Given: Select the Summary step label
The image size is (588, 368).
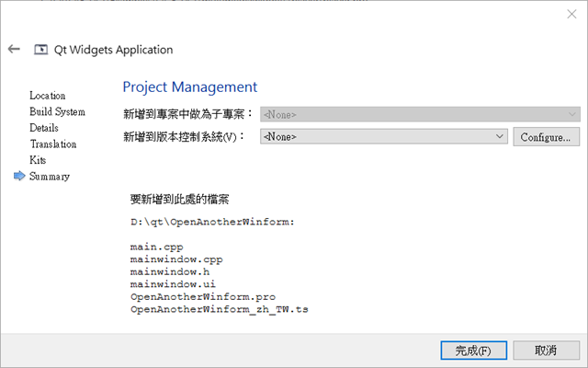Looking at the screenshot, I should [x=50, y=176].
